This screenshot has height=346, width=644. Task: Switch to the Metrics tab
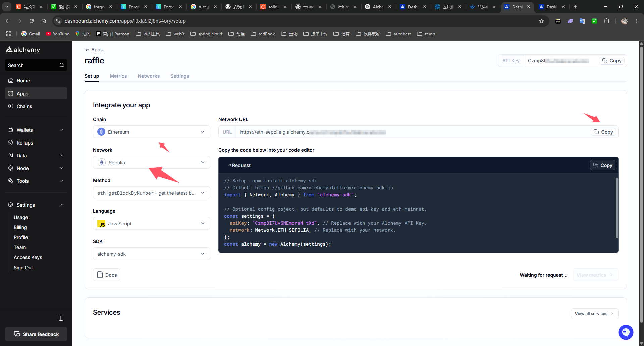click(118, 76)
